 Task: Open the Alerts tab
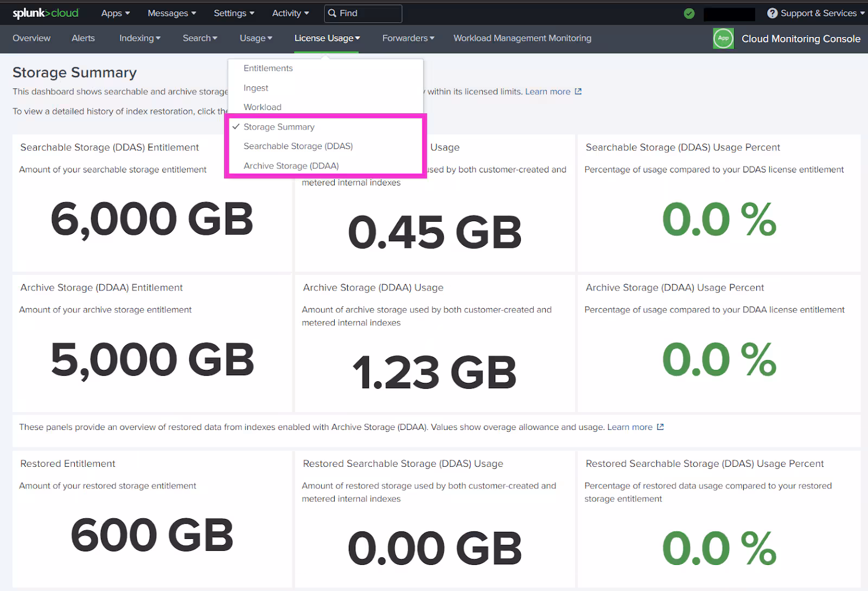point(83,38)
